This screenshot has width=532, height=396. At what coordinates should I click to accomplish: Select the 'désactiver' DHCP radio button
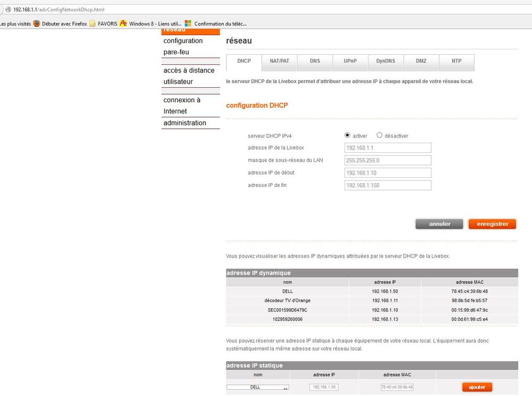coord(379,135)
